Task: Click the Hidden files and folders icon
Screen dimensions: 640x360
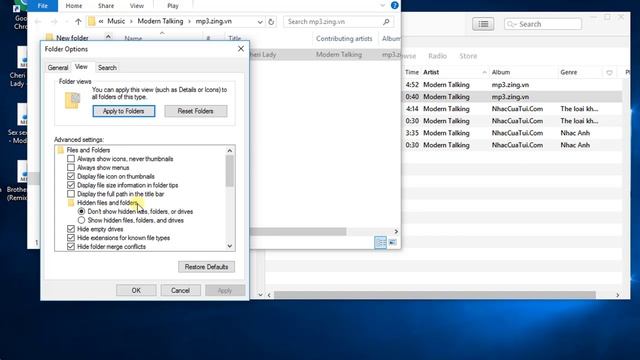Action: (71, 203)
